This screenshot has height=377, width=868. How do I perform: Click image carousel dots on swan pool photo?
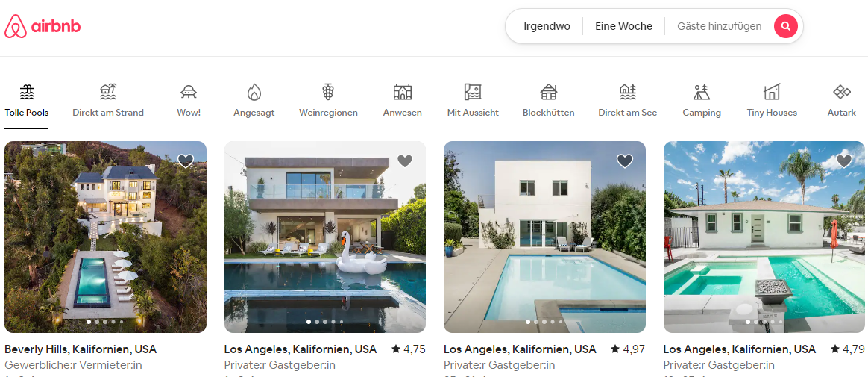pyautogui.click(x=325, y=322)
